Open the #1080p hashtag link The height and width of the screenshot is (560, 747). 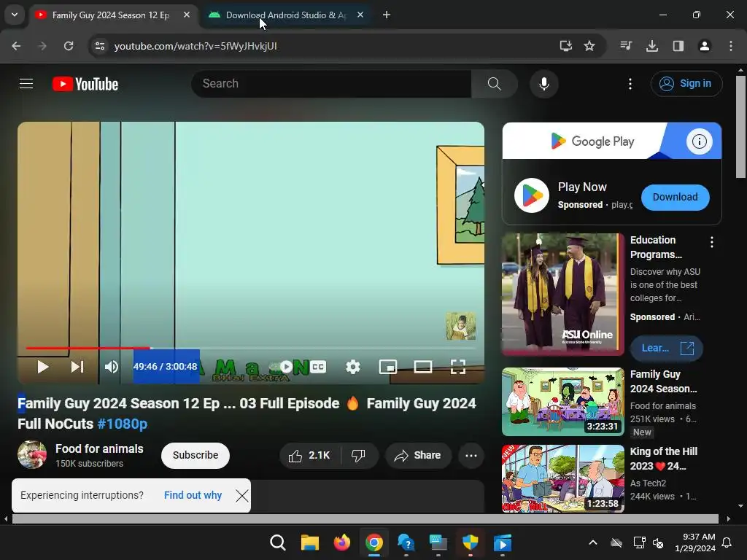pyautogui.click(x=123, y=424)
